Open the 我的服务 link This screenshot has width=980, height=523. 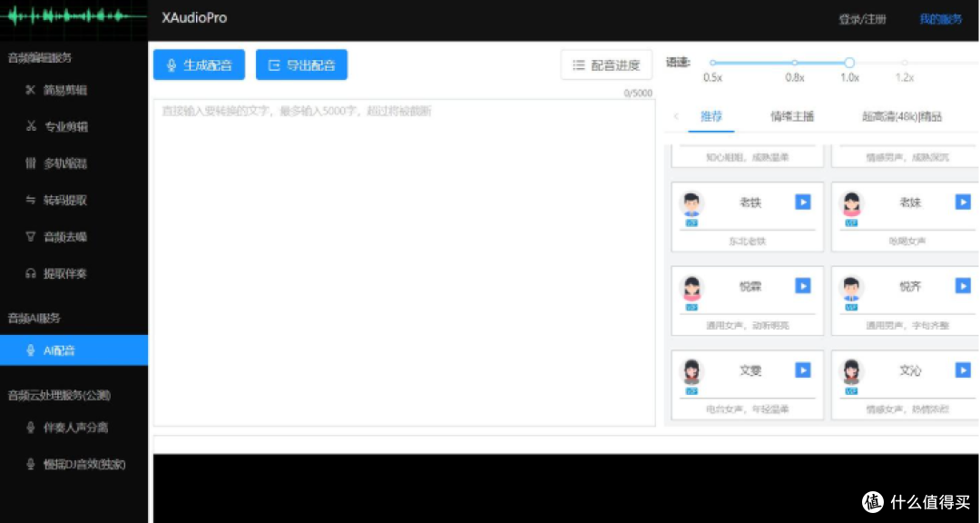tap(940, 19)
